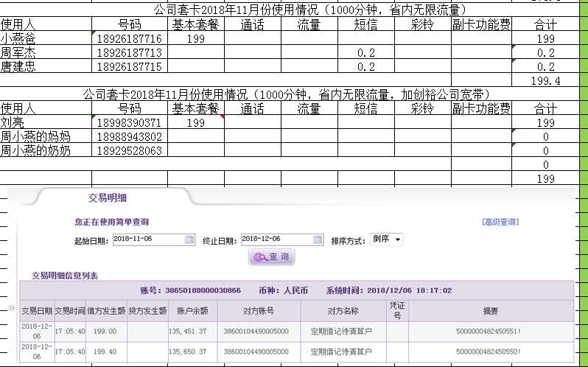Screen dimensions: 588x367
Task: Select cell with phone number 18926187716
Action: (x=129, y=39)
